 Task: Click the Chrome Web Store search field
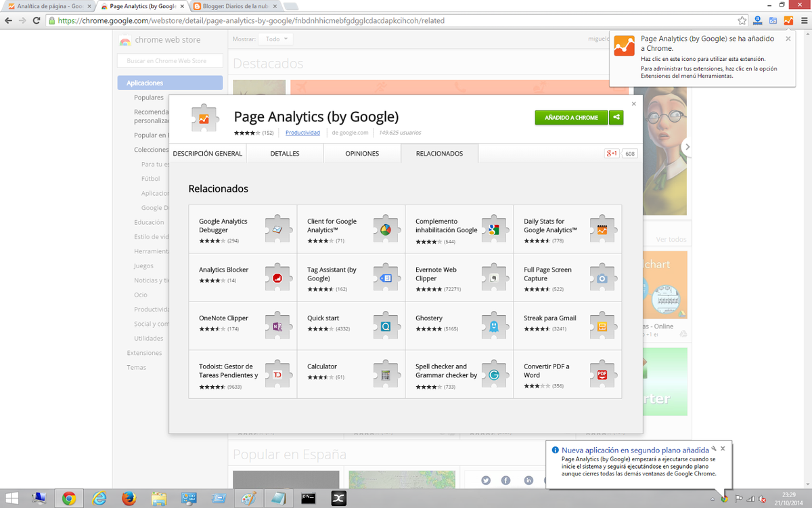pos(170,61)
